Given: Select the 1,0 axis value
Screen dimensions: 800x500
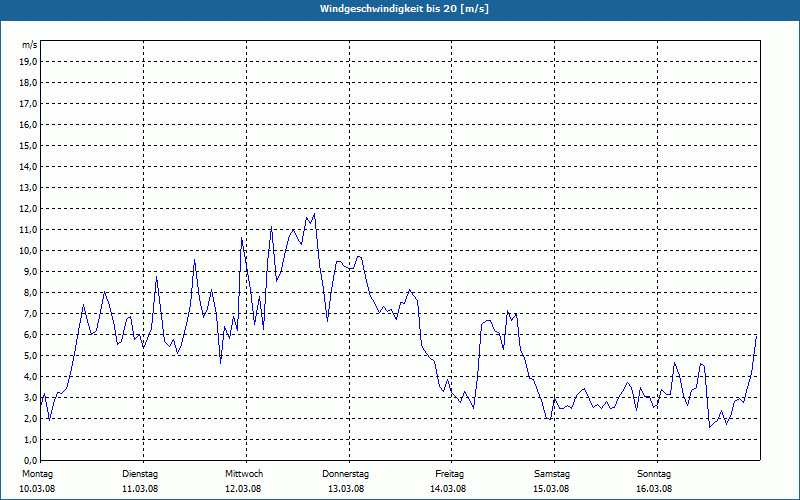Looking at the screenshot, I should click(31, 440).
